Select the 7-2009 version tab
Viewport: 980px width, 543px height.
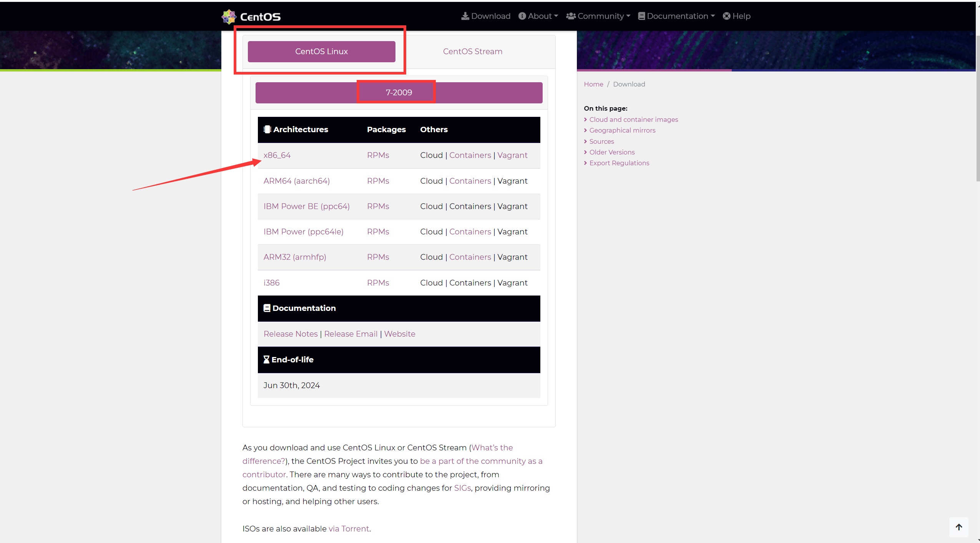pyautogui.click(x=399, y=93)
